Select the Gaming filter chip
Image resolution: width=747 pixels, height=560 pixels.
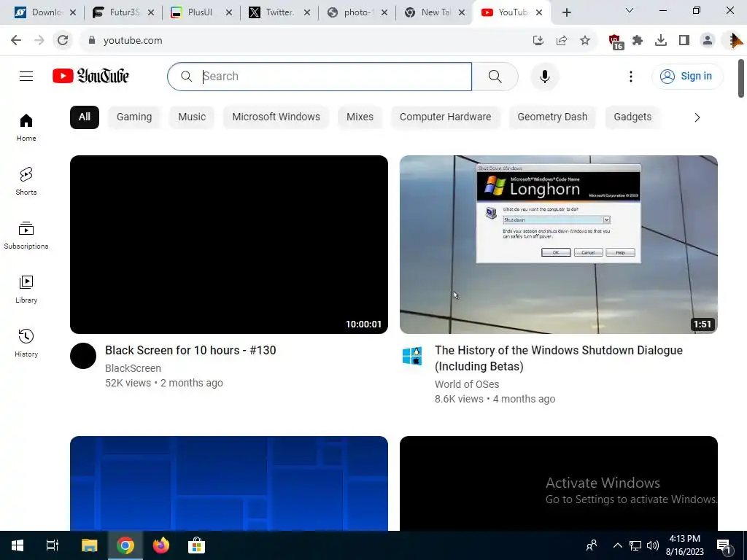point(134,117)
